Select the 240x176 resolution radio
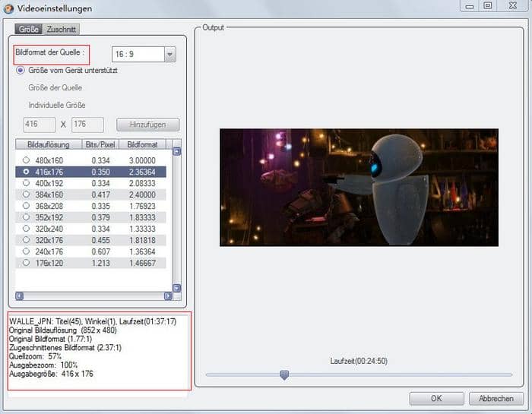532x414 pixels. [x=26, y=251]
